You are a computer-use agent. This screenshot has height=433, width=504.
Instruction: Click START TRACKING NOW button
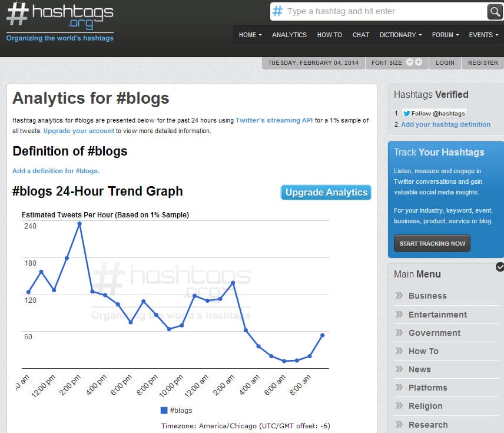[432, 243]
